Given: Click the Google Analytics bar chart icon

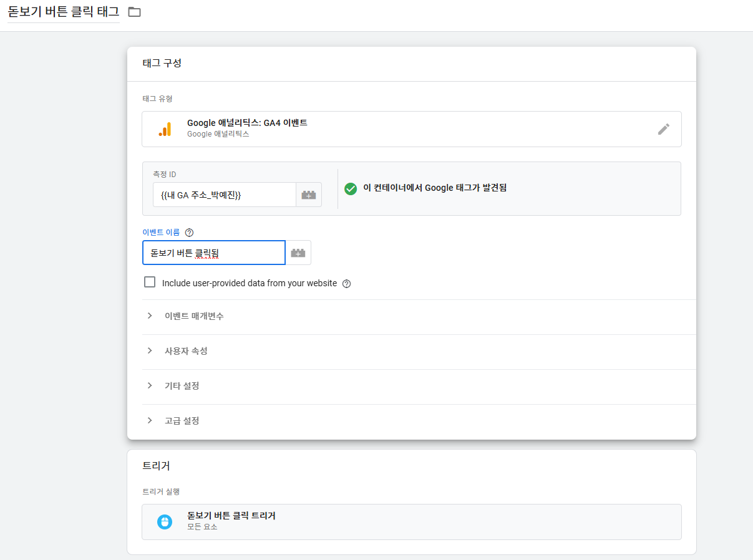Looking at the screenshot, I should (x=165, y=129).
